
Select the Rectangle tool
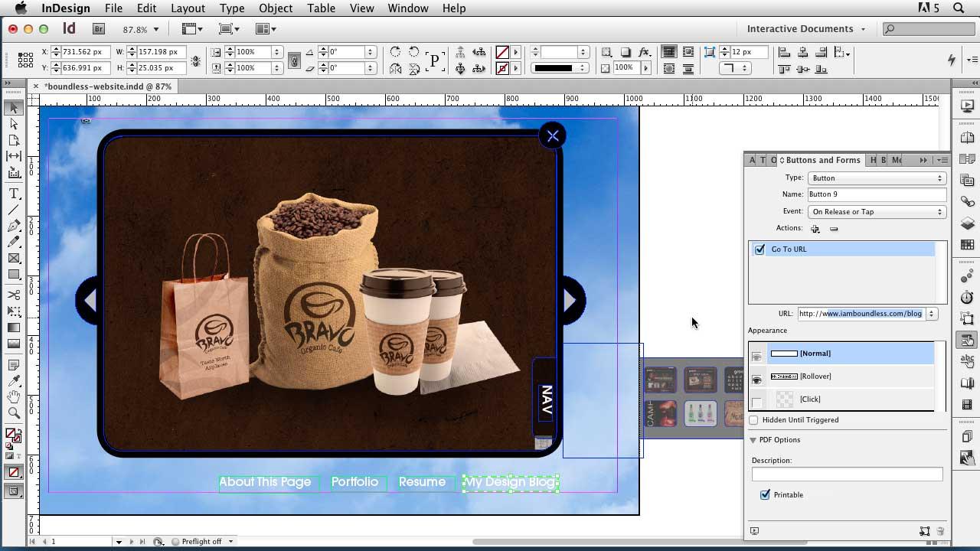click(14, 275)
